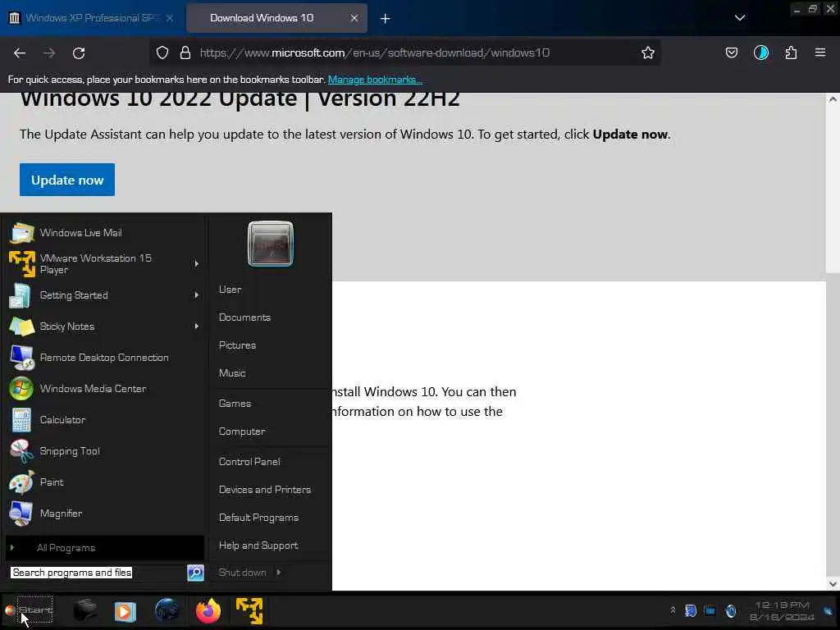Screen dimensions: 840x630
Task: Open the tracking protection shield icon
Action: point(162,52)
